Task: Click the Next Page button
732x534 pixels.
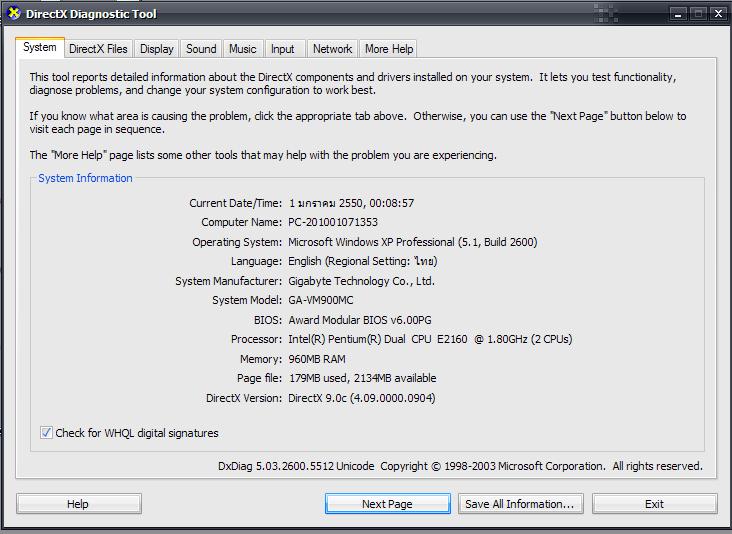Action: pos(387,504)
